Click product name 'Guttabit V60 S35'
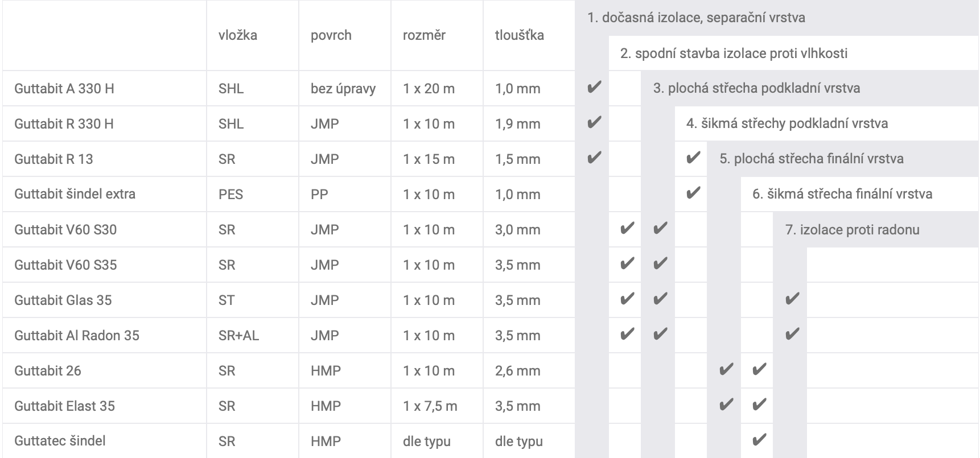The image size is (980, 458). point(65,265)
